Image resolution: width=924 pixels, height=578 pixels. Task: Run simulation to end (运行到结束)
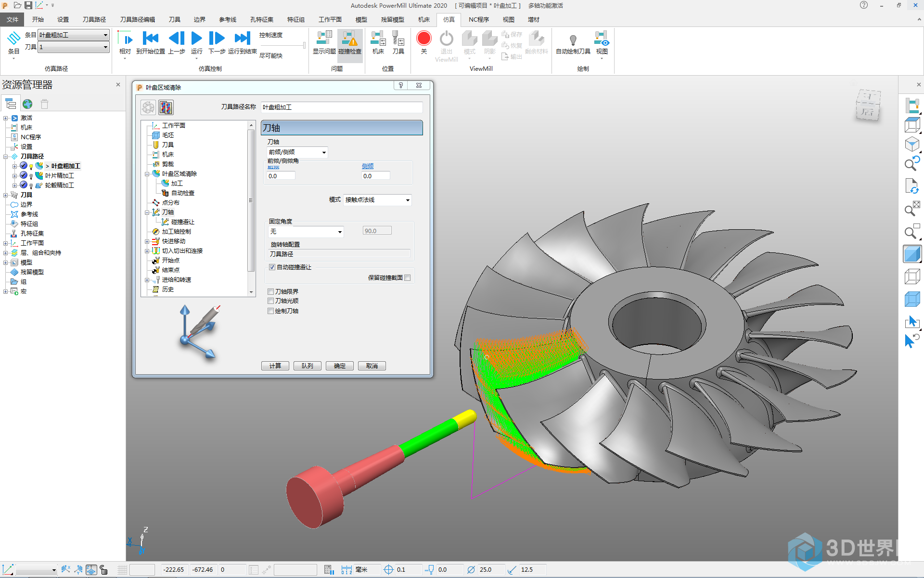tap(242, 39)
